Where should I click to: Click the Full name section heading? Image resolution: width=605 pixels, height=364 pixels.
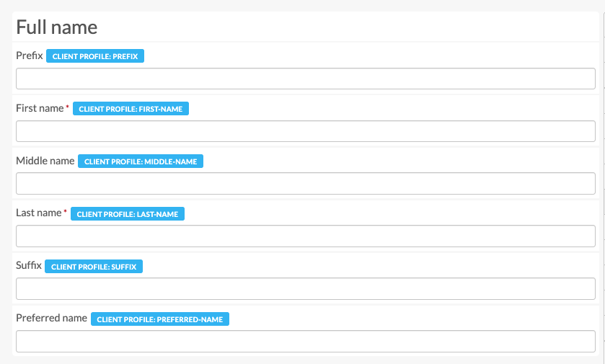pos(57,27)
